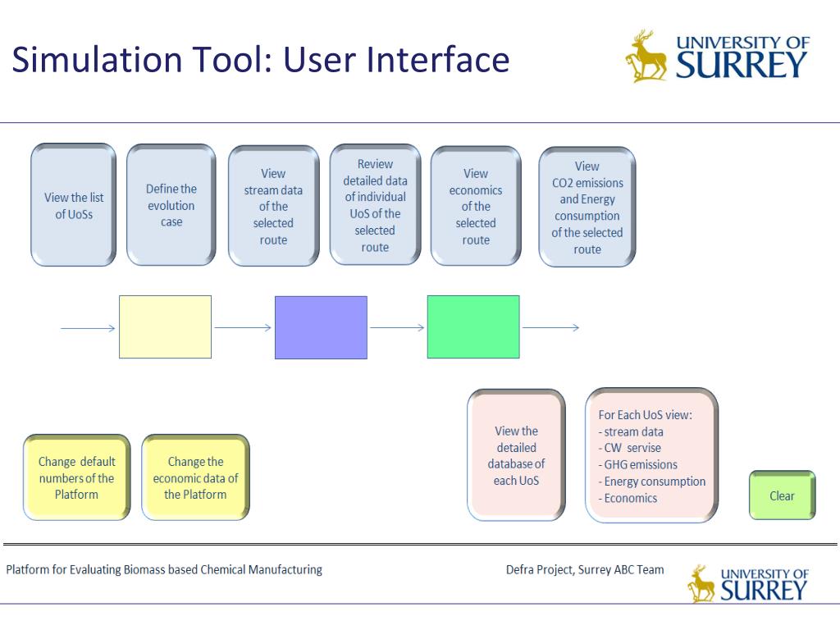Select 'View the detailed database of each UoS'

click(x=517, y=455)
